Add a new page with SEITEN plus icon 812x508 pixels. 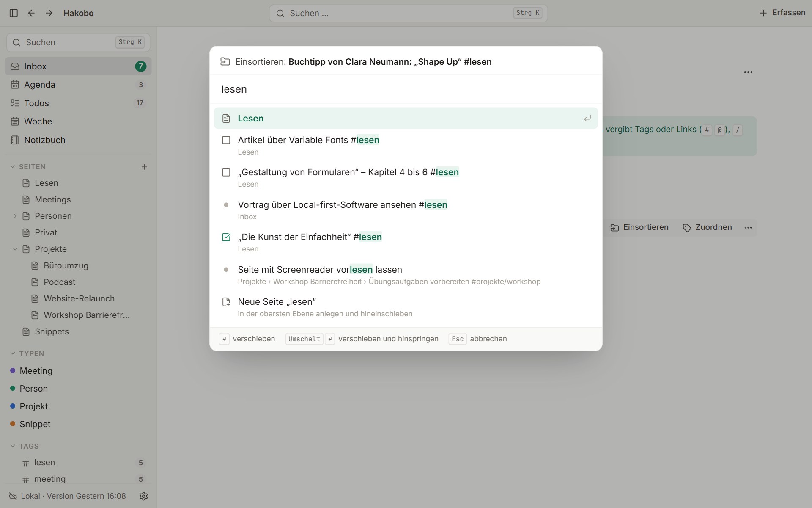(144, 167)
